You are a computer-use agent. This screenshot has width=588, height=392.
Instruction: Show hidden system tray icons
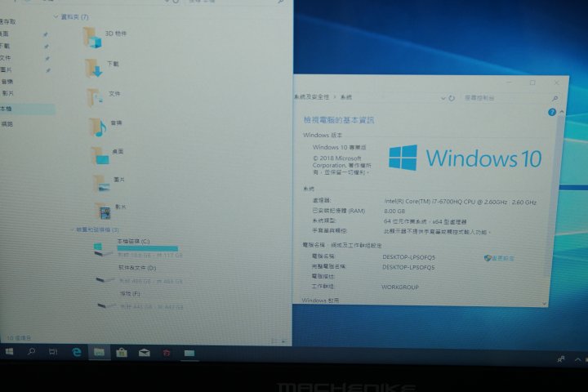click(577, 359)
